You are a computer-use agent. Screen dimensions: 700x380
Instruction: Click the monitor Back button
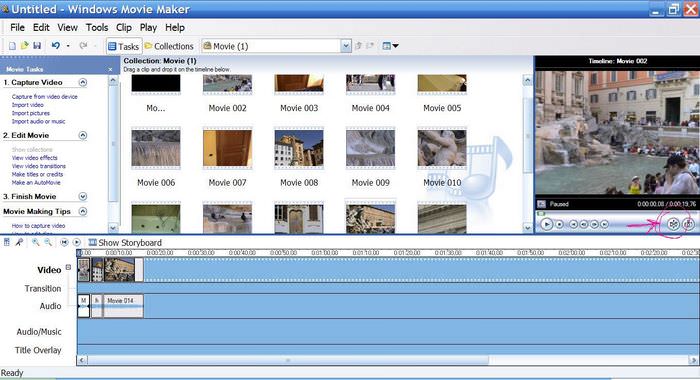coord(574,224)
